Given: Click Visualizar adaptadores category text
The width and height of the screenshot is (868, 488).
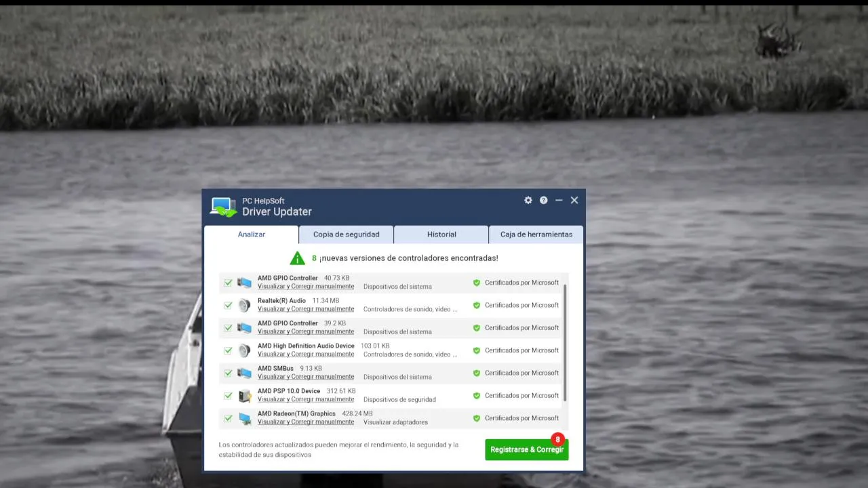Looking at the screenshot, I should (x=395, y=422).
